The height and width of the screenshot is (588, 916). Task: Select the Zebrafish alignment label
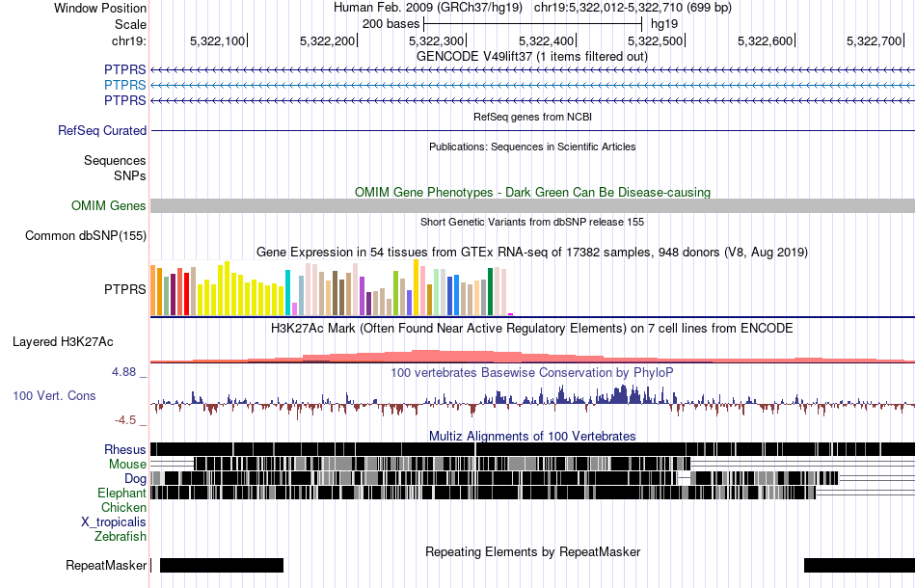coord(121,536)
